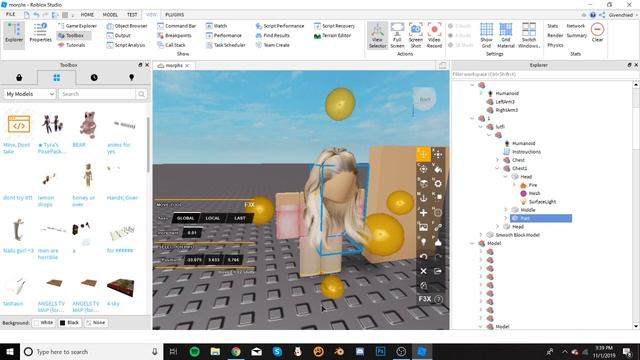Show the Game Explorer window

pos(77,26)
